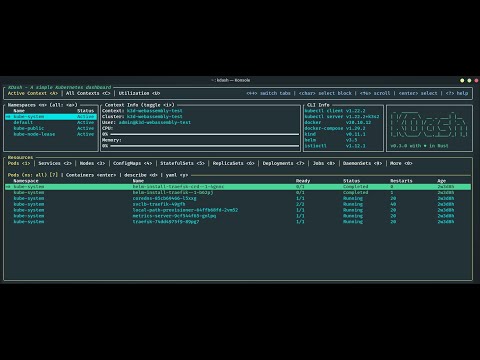This screenshot has height=360, width=480.
Task: Click the Memory usage gauge bar
Action: click(x=204, y=146)
